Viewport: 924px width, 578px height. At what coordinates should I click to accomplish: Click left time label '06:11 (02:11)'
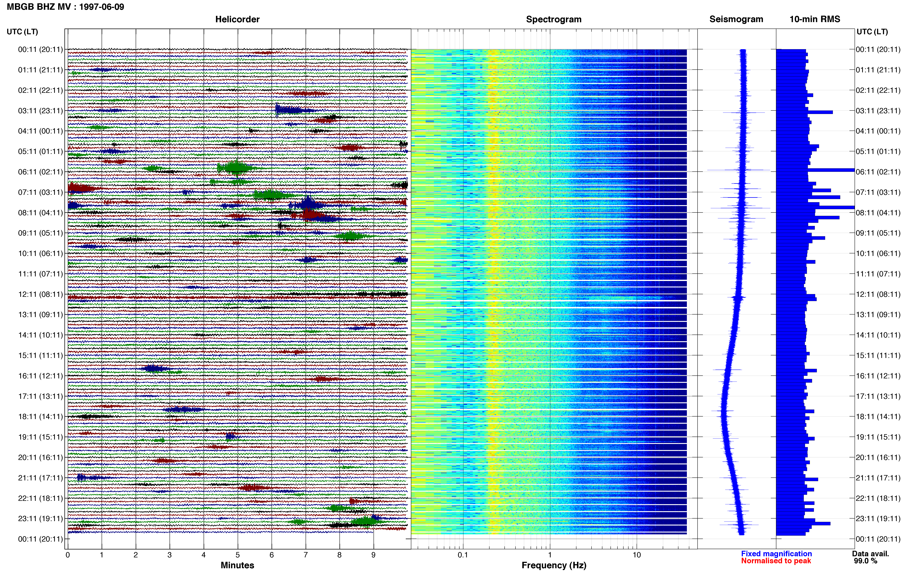point(41,172)
